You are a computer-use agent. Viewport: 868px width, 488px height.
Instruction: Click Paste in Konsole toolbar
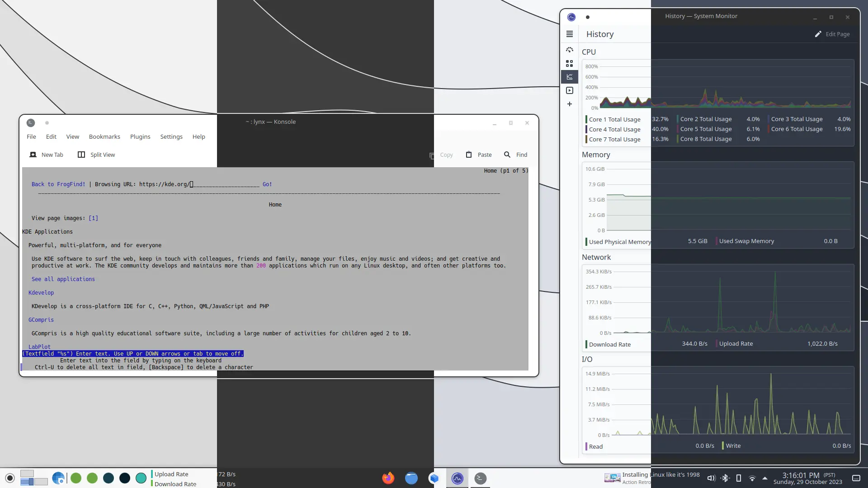[479, 155]
